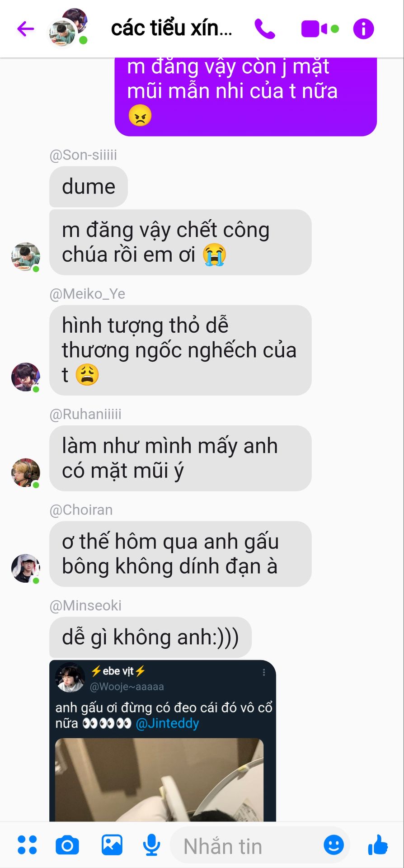Open the emoji picker smiley icon
The width and height of the screenshot is (404, 868).
334,844
